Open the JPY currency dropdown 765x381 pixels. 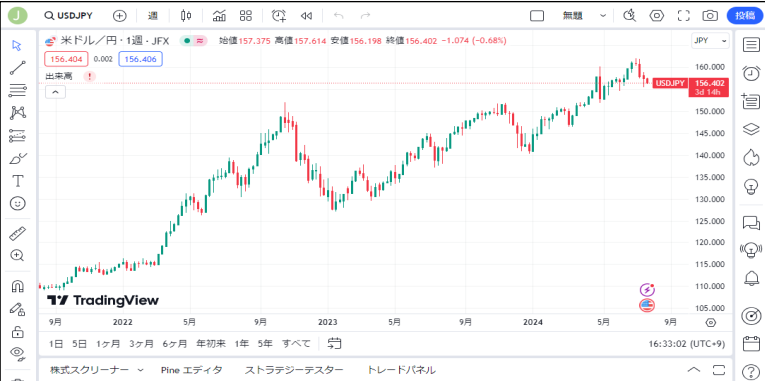coord(710,41)
